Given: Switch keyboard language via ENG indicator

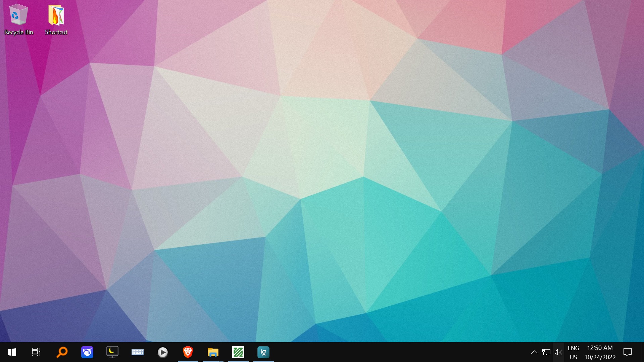Looking at the screenshot, I should [x=573, y=352].
